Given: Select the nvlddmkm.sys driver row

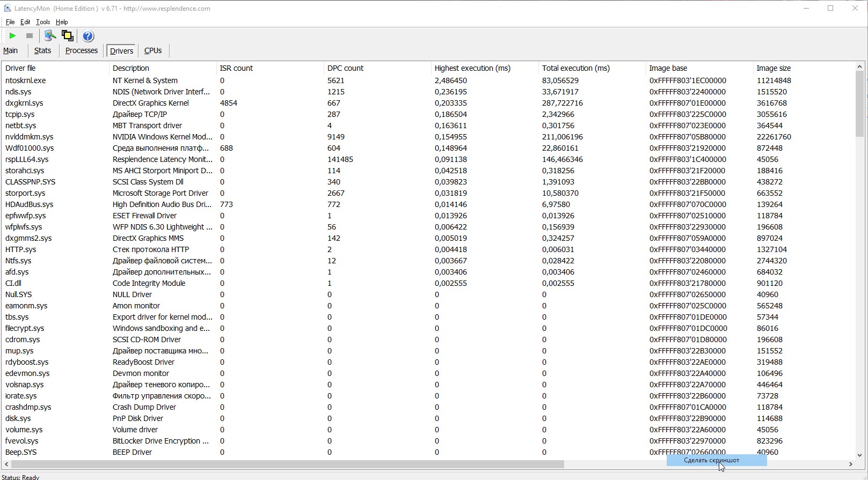Looking at the screenshot, I should point(428,137).
